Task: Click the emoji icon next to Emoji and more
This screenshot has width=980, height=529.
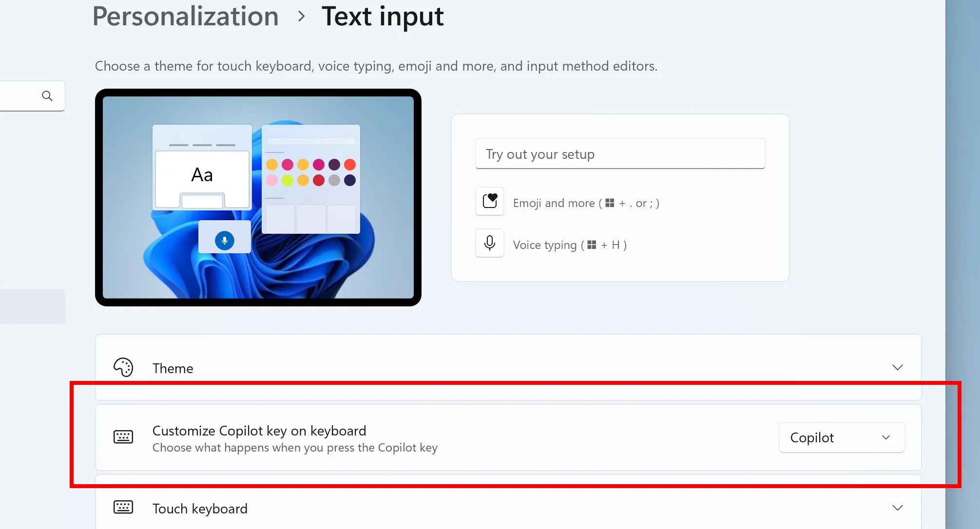Action: point(489,202)
